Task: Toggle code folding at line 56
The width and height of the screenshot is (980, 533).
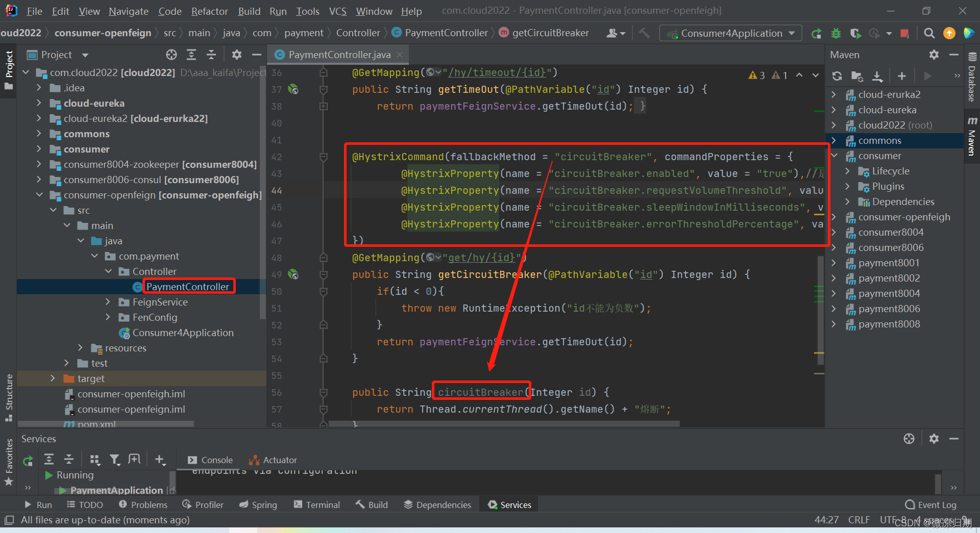Action: click(x=323, y=392)
